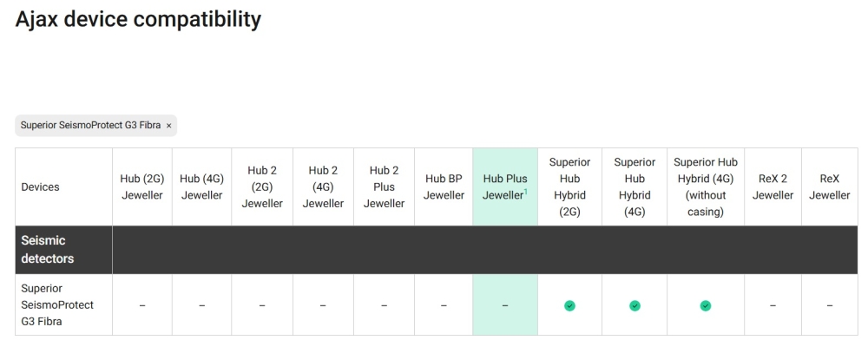
Task: Click the checkmark under Superior Hub Hybrid (4G) without casing
Action: (705, 305)
